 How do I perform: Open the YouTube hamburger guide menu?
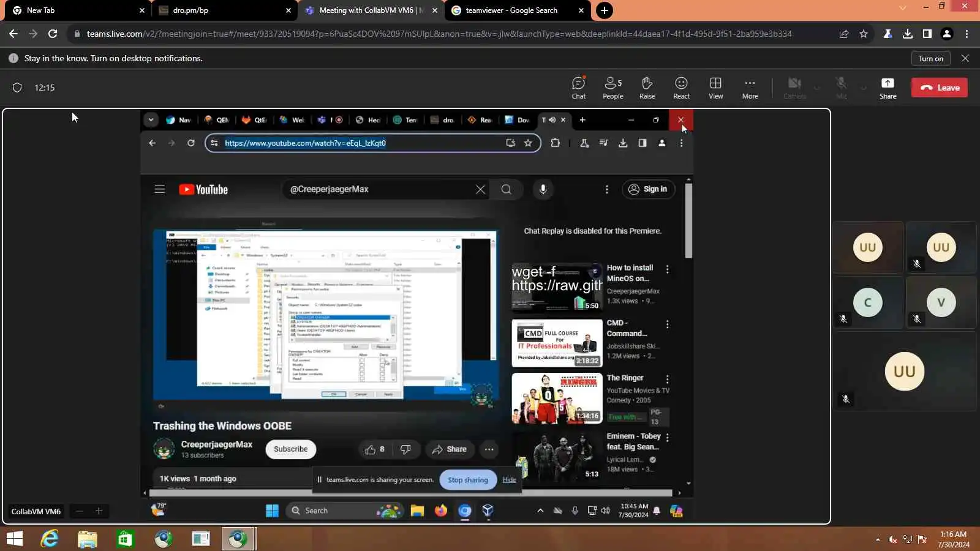[x=160, y=190]
